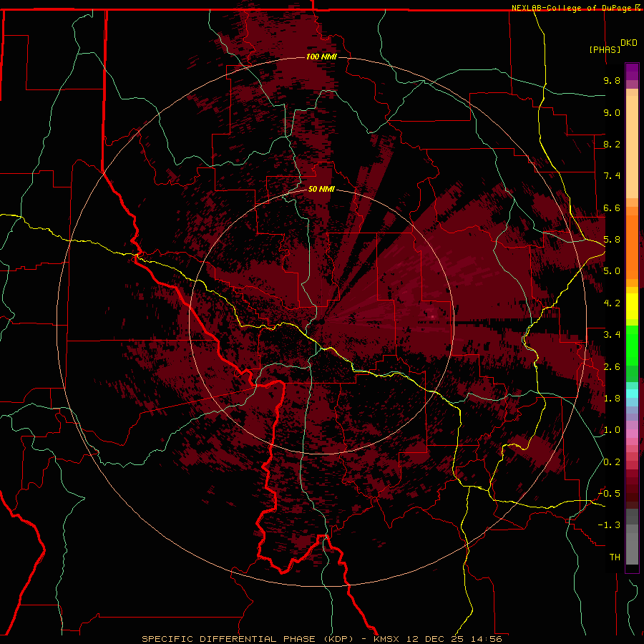
Task: Click the cyan band of the color bar
Action: (632, 393)
